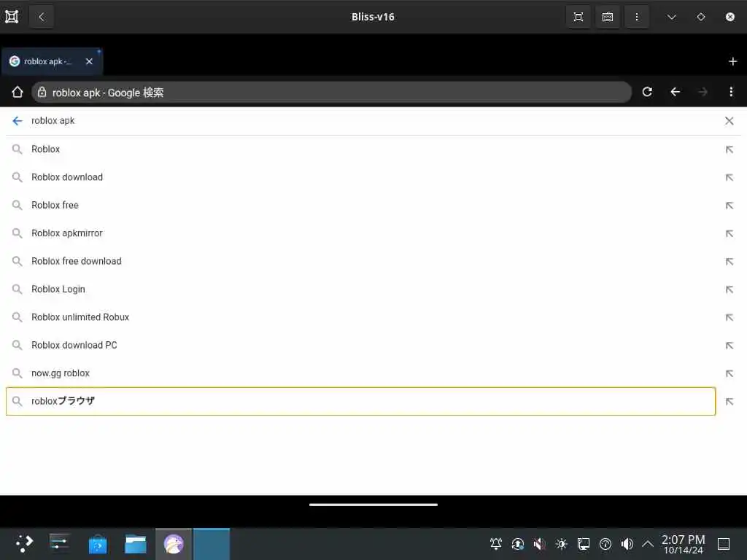Select Roblox free download suggestion

point(360,262)
